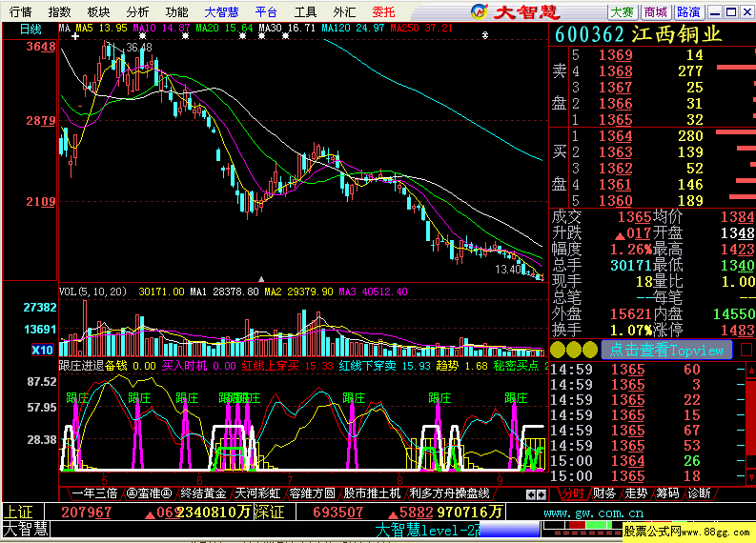The width and height of the screenshot is (756, 543).
Task: Select the 一年三倍 indicator tab
Action: [94, 493]
